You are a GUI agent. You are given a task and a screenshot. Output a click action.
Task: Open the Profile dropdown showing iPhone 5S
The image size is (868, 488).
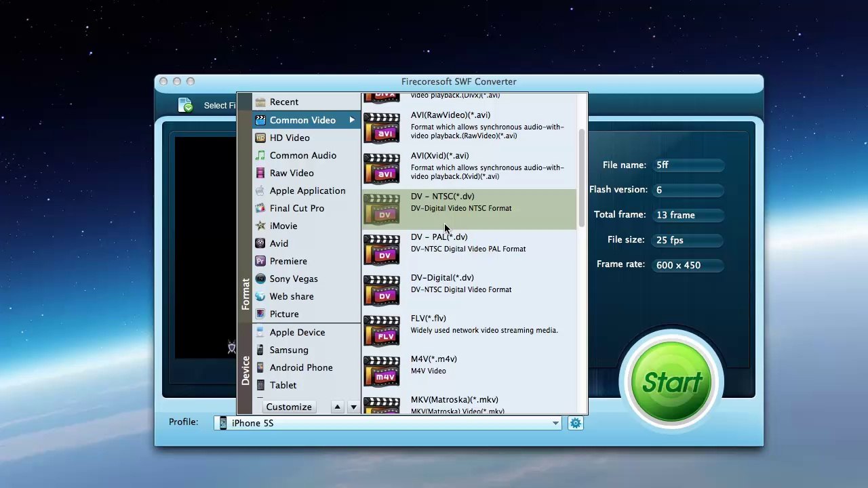pos(388,423)
